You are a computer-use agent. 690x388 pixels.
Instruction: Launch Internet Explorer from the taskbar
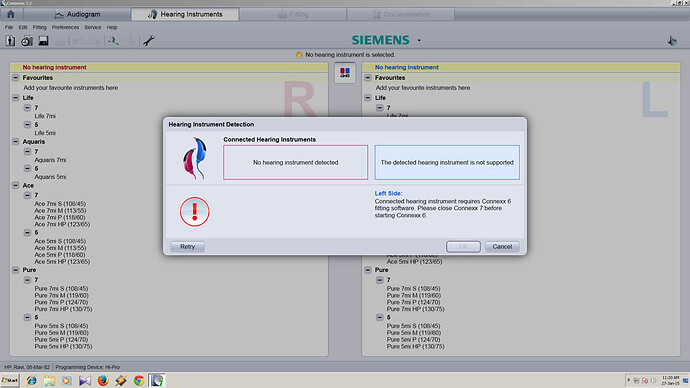coord(31,380)
